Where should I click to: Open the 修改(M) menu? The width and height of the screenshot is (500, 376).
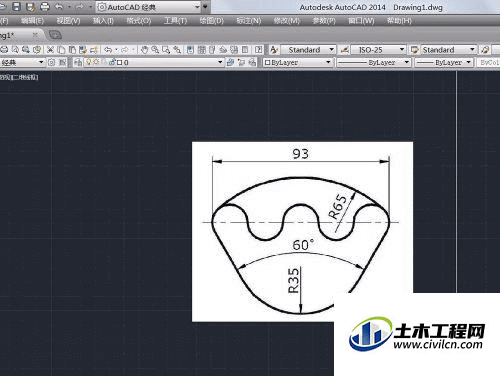(x=287, y=21)
